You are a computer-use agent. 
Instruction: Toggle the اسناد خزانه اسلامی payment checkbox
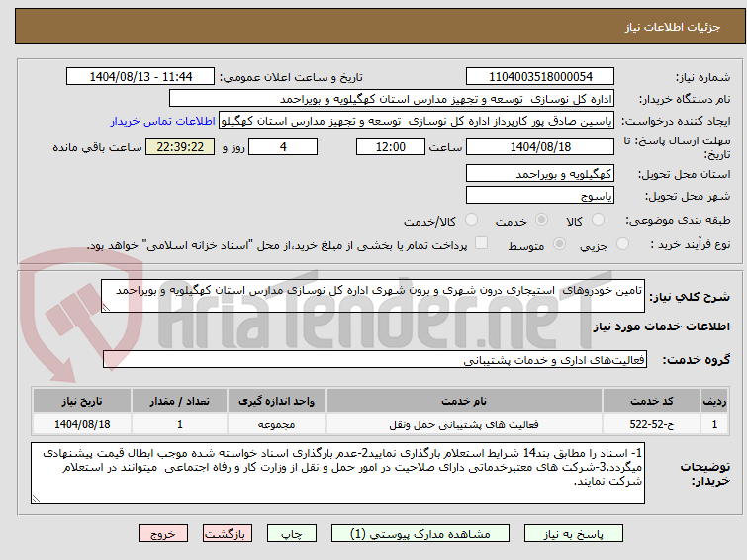tap(482, 243)
